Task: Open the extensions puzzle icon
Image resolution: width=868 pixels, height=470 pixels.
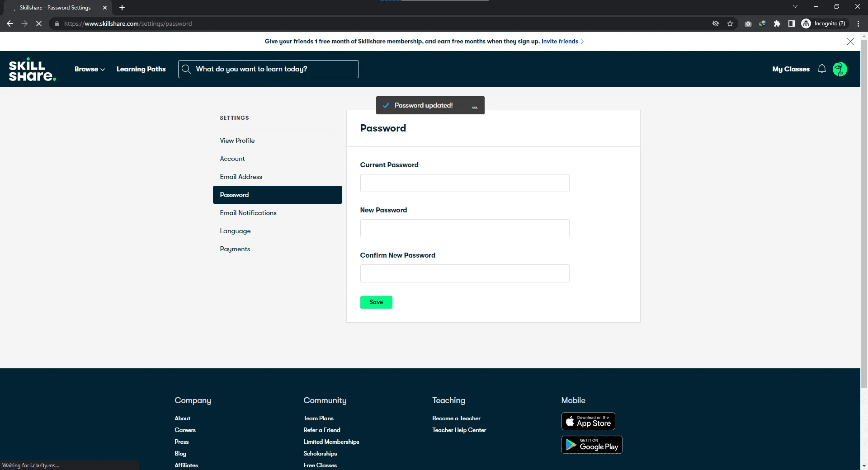Action: (x=777, y=23)
